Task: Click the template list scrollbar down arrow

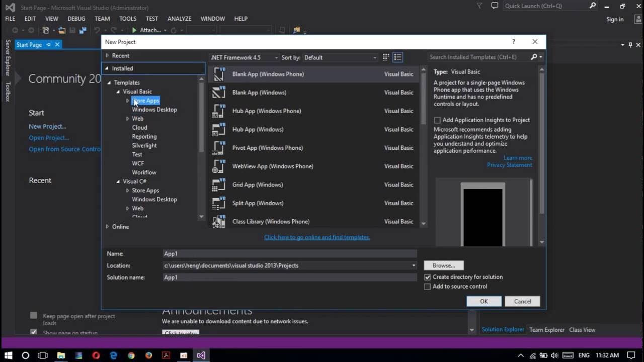Action: 423,224
